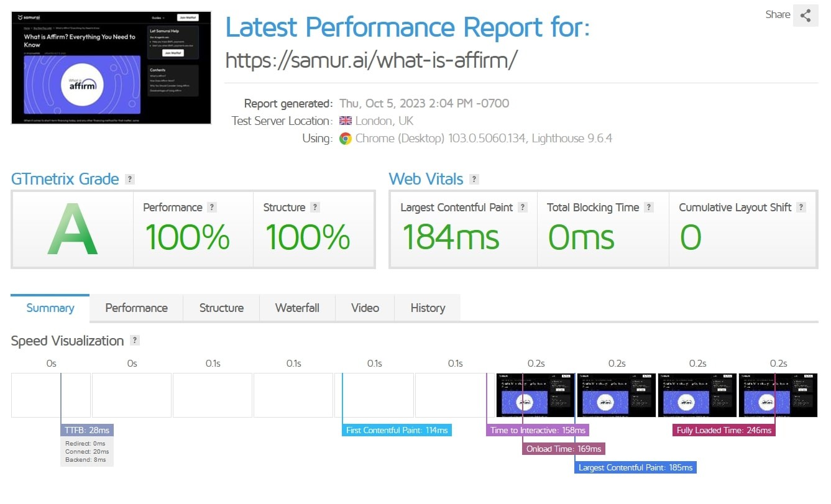
Task: Click the "Backend: 8ms" detail
Action: (x=86, y=460)
